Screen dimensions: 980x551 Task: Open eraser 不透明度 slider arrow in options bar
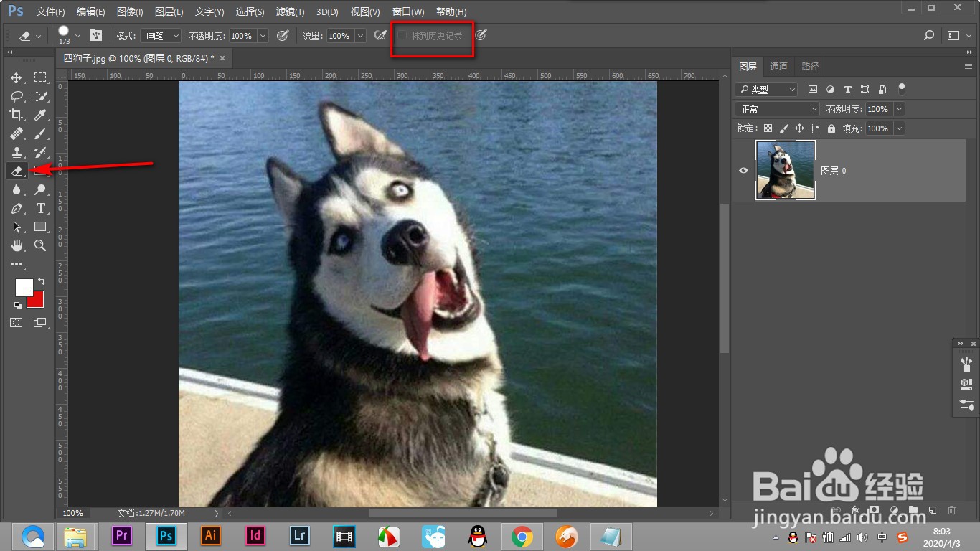click(x=263, y=35)
